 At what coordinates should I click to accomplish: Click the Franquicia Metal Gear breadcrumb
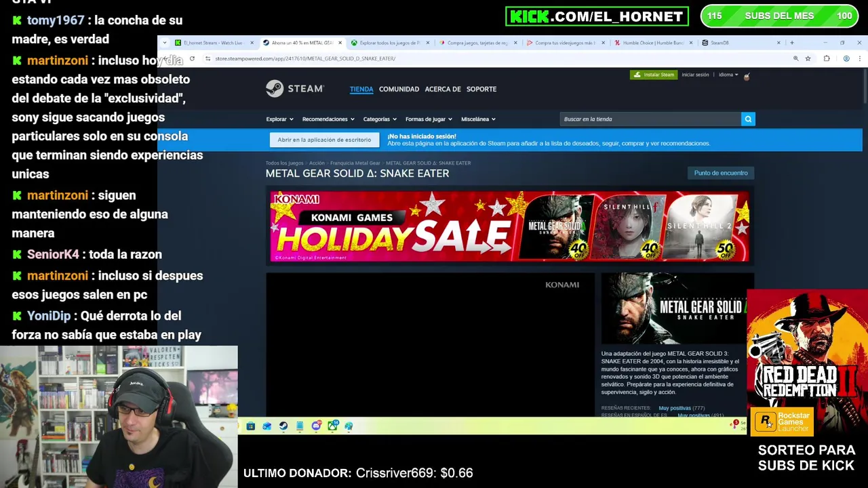tap(355, 163)
